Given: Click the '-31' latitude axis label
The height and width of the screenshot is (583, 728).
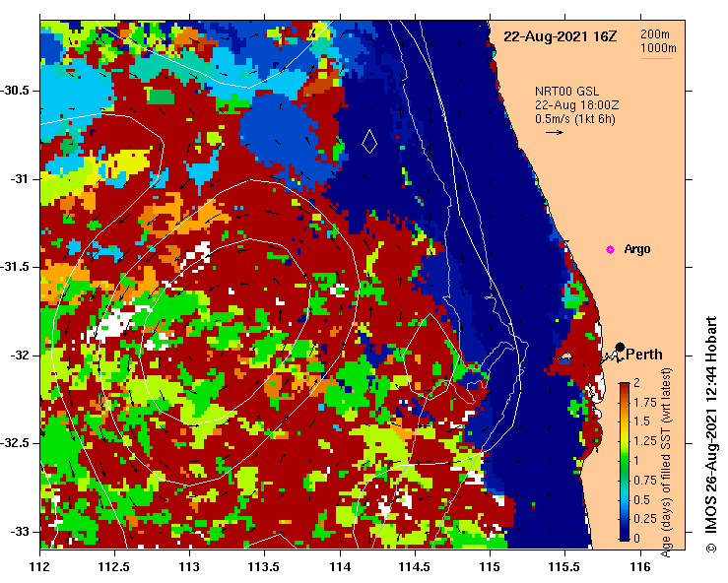Looking at the screenshot, I should point(19,178).
